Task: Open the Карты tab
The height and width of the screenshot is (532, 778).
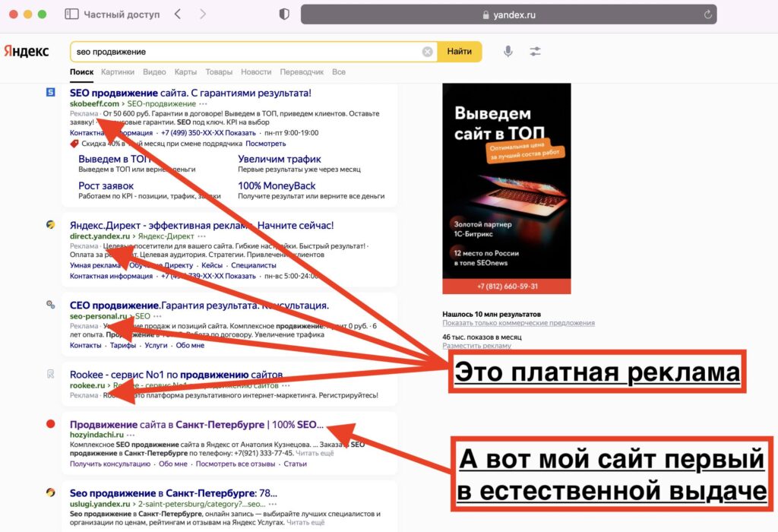Action: pos(185,72)
